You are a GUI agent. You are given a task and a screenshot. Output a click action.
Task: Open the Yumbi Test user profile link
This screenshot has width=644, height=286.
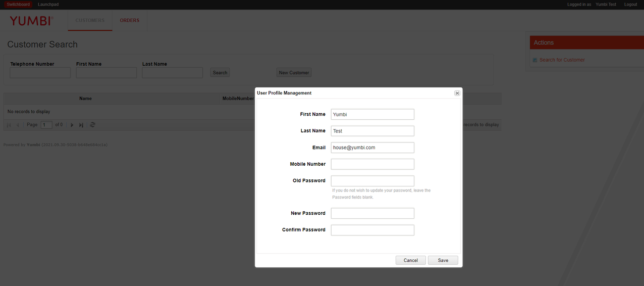pos(606,5)
